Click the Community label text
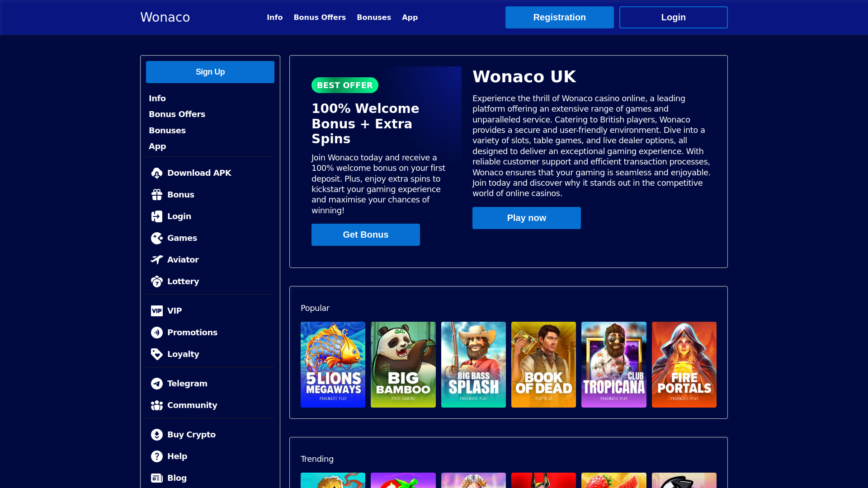Viewport: 868px width, 488px height. pyautogui.click(x=192, y=405)
